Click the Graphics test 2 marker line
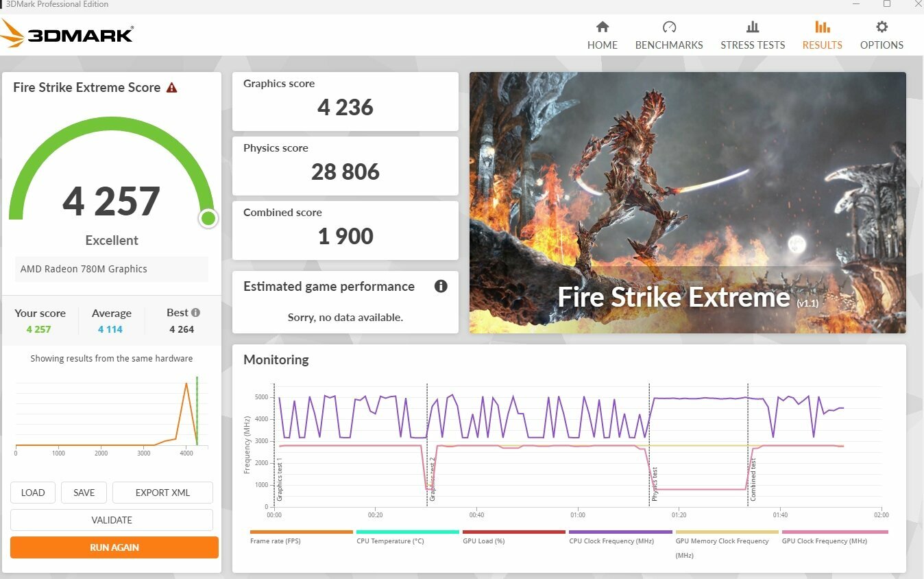924x579 pixels. coord(427,445)
